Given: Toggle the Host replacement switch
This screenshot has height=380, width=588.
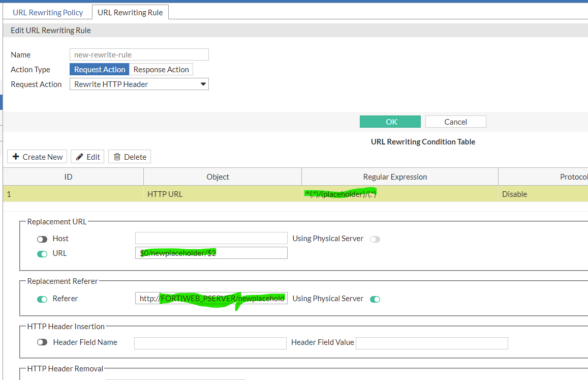Looking at the screenshot, I should 42,239.
